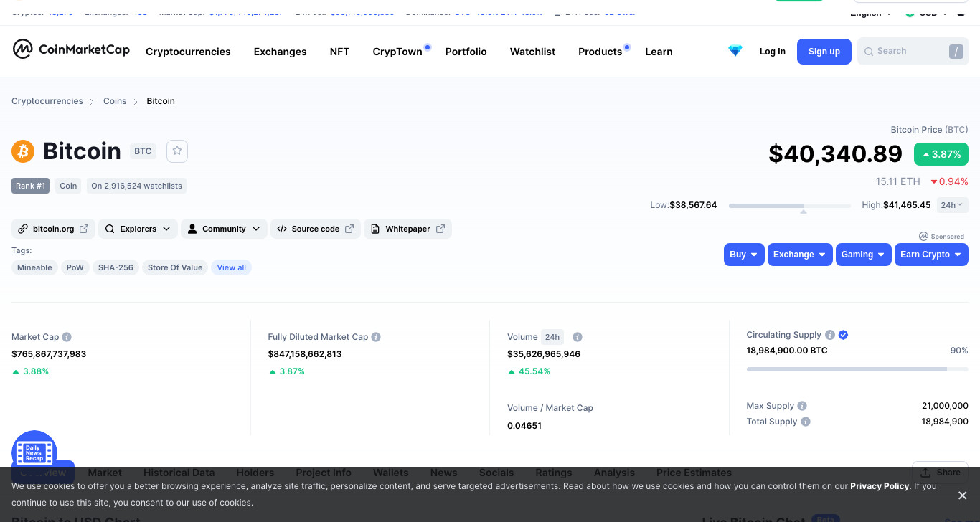
Task: Click the Log In button
Action: coord(772,52)
